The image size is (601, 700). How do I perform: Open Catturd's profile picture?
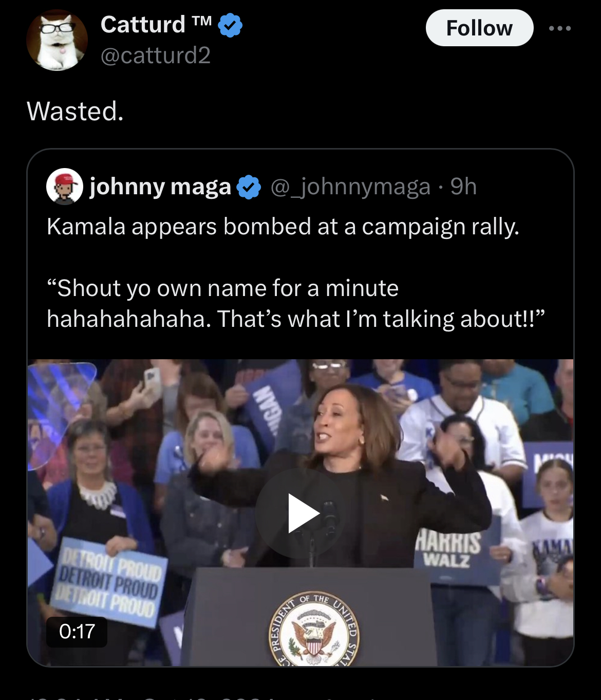(57, 40)
